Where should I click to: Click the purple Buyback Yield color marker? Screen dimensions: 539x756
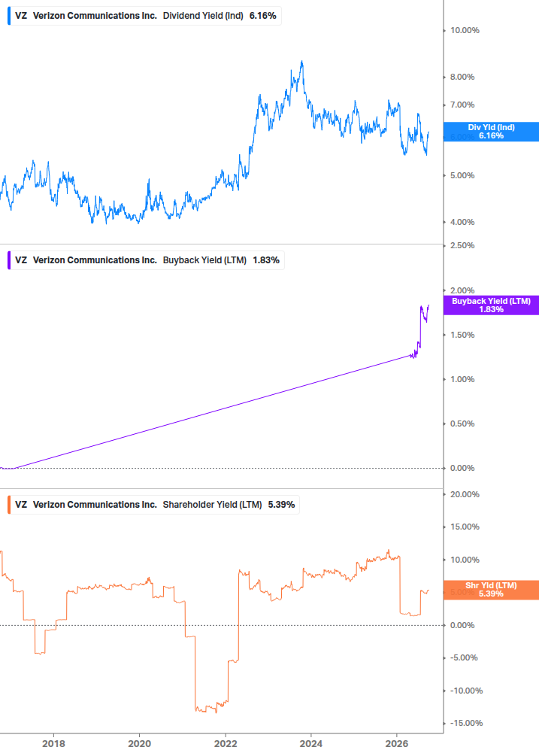(9, 260)
